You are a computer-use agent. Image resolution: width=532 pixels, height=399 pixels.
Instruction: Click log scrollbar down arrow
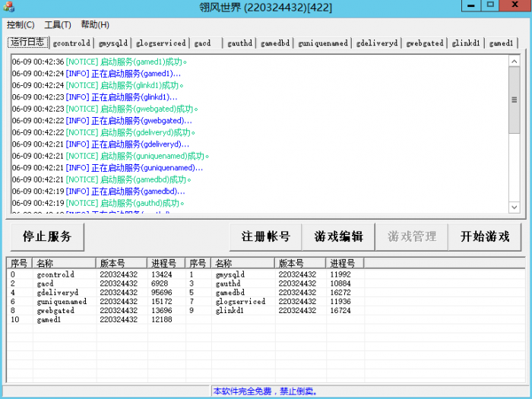click(x=514, y=207)
